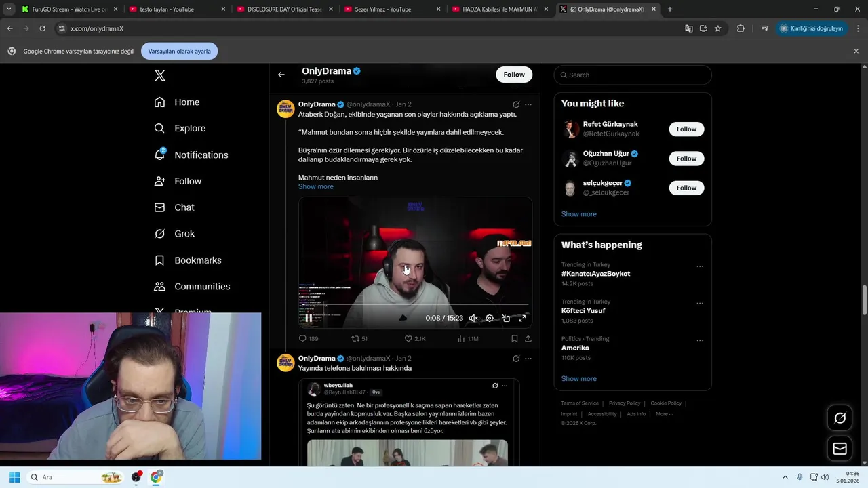
Task: Pause the playing video
Action: point(309,318)
